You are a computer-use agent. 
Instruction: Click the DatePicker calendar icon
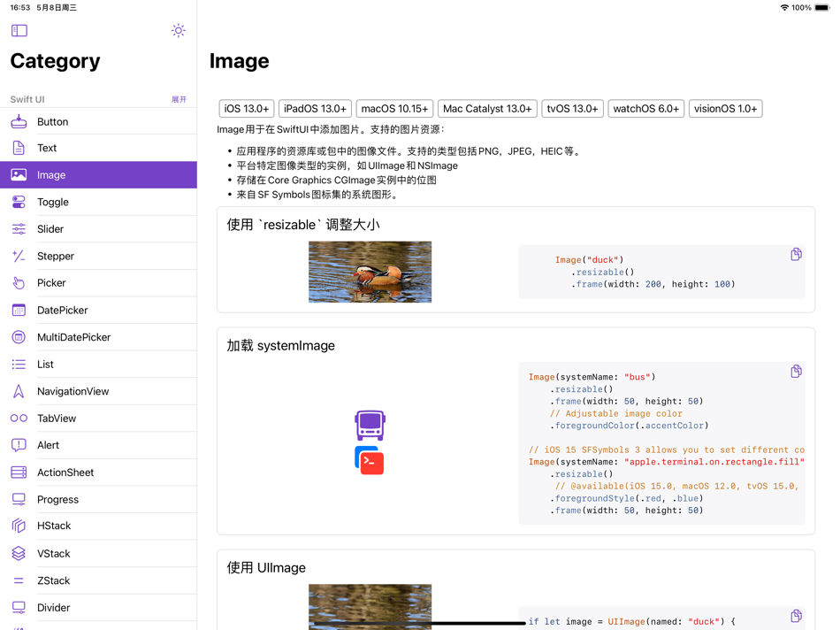[20, 310]
